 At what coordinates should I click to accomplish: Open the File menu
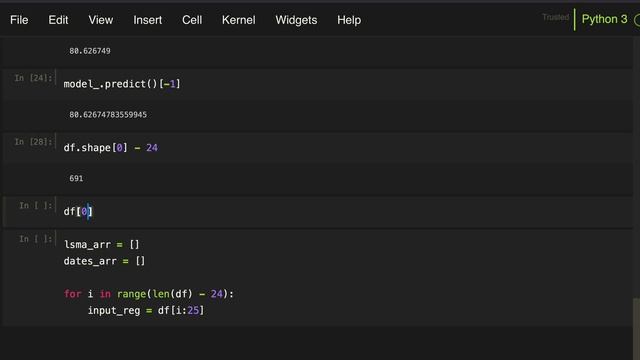(19, 20)
